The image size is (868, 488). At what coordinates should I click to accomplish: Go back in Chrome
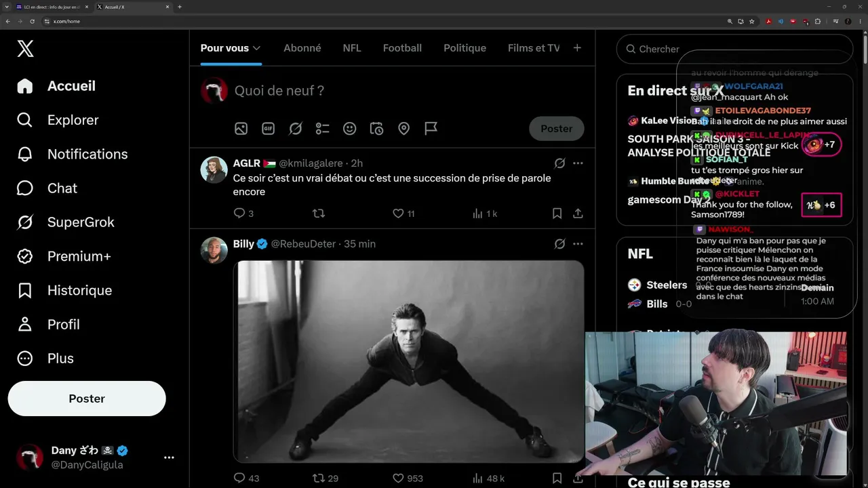click(x=7, y=21)
